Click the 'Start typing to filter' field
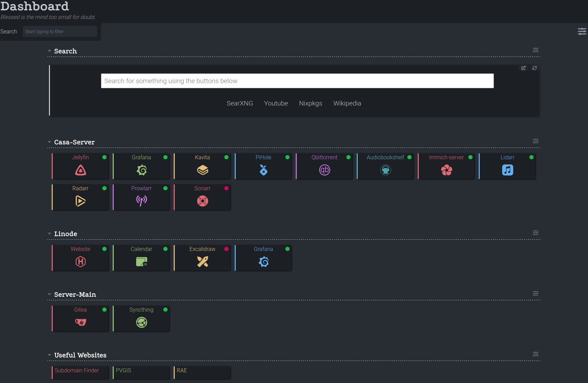Screen dimensions: 588x383 pyautogui.click(x=60, y=31)
